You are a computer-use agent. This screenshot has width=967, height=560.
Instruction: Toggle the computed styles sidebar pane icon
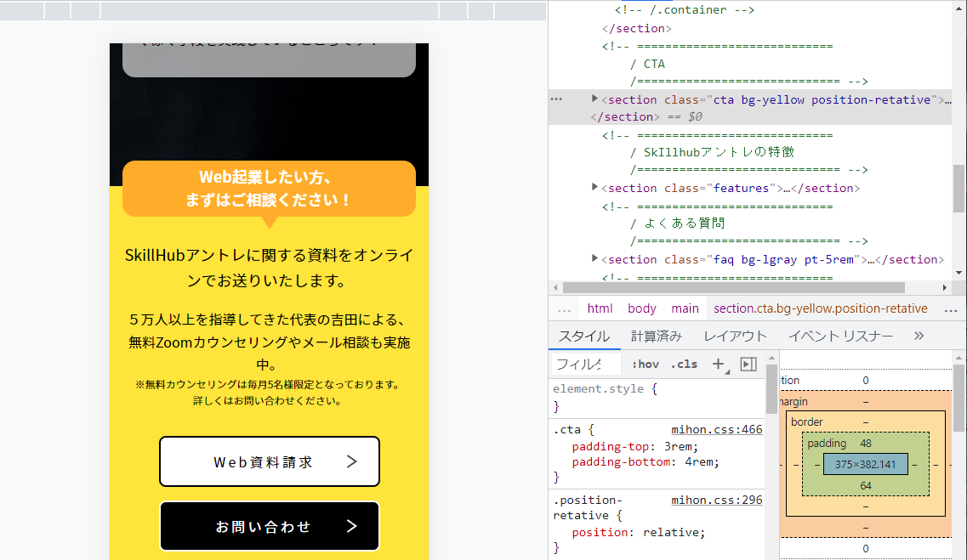click(748, 364)
